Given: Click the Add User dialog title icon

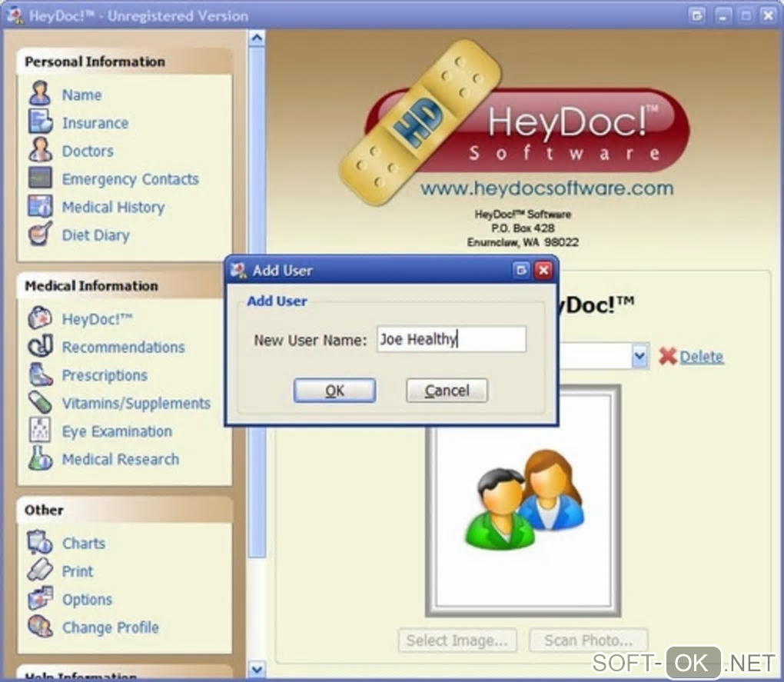Looking at the screenshot, I should [x=238, y=271].
